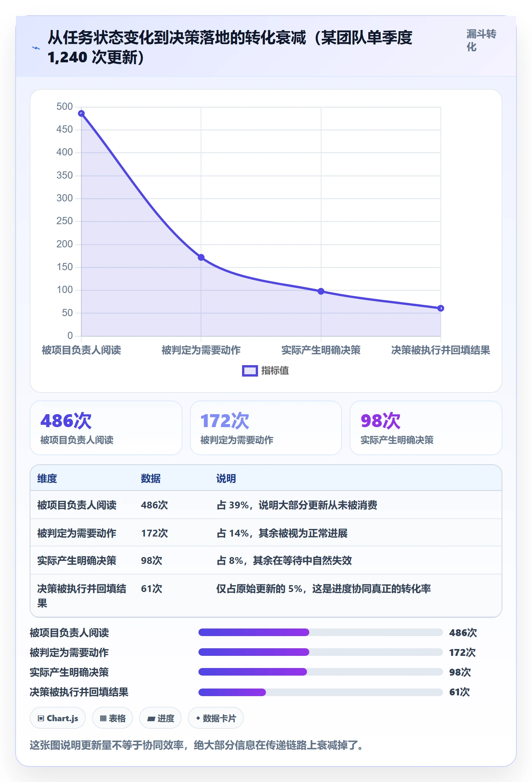Click the y-axis value 250

click(x=65, y=221)
